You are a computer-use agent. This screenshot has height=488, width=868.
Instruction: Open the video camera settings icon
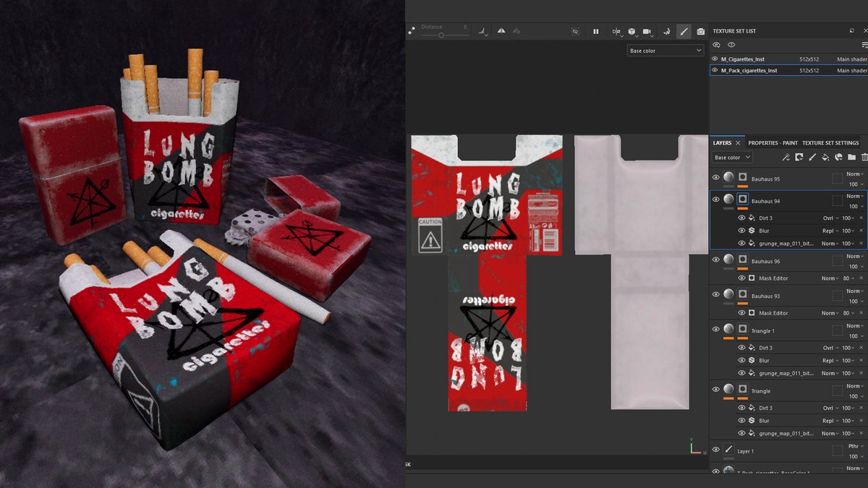point(647,32)
